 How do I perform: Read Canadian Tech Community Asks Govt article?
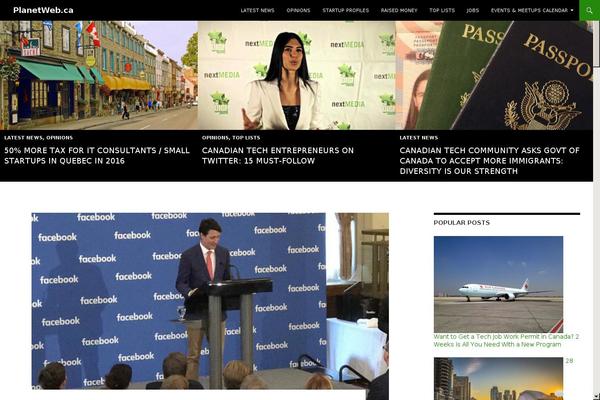coord(489,161)
